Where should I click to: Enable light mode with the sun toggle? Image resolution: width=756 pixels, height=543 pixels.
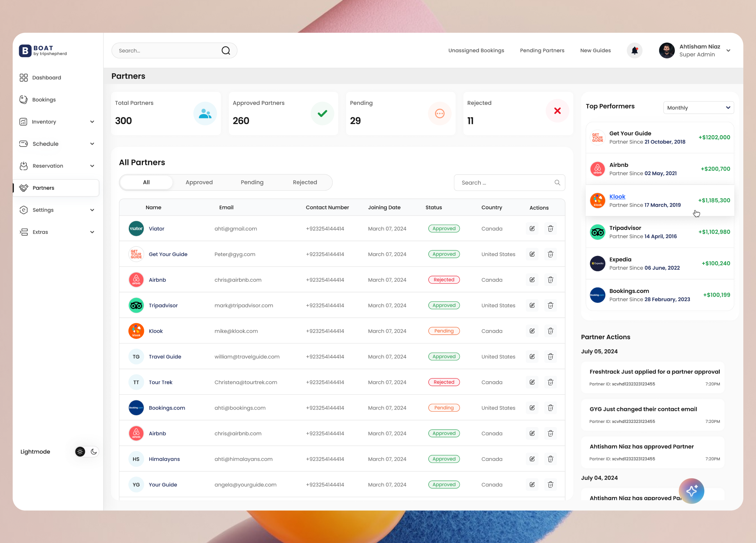pyautogui.click(x=80, y=451)
